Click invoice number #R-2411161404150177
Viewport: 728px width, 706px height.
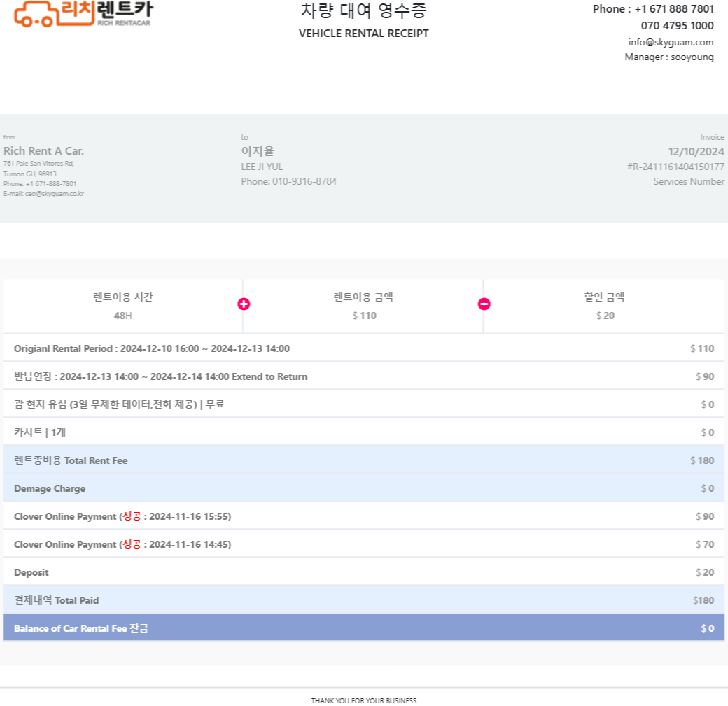(675, 167)
